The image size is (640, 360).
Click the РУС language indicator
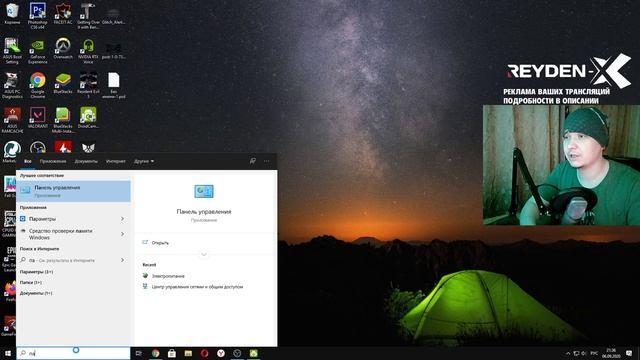point(594,353)
